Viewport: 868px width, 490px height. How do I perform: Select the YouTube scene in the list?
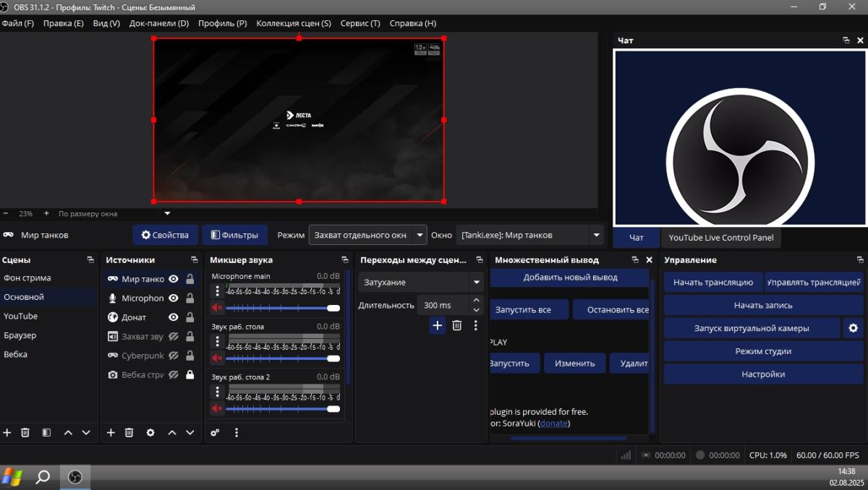pyautogui.click(x=20, y=316)
